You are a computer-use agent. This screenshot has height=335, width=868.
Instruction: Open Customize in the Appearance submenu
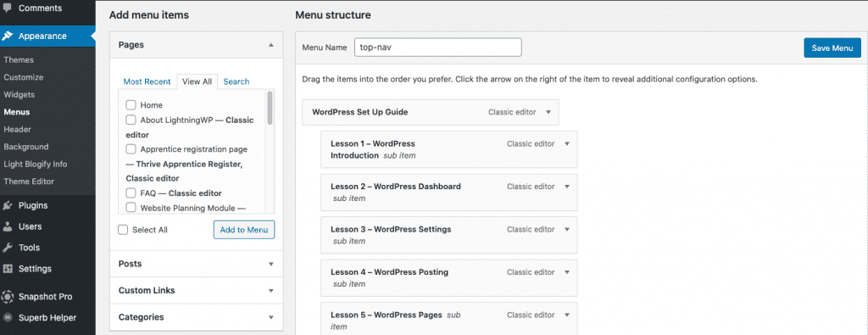point(23,77)
